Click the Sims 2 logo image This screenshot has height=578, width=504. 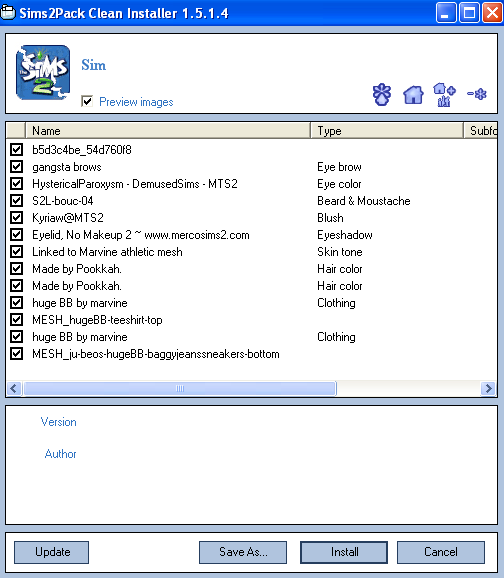point(43,73)
